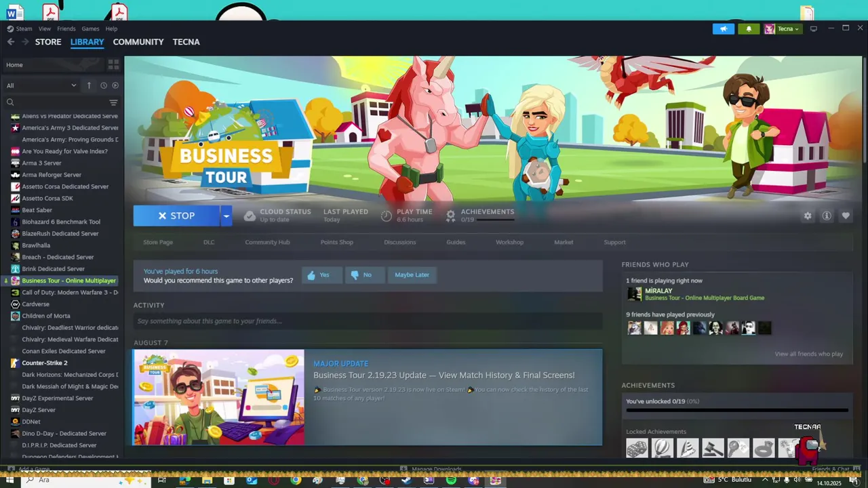
Task: Open the Discussions link
Action: point(400,242)
